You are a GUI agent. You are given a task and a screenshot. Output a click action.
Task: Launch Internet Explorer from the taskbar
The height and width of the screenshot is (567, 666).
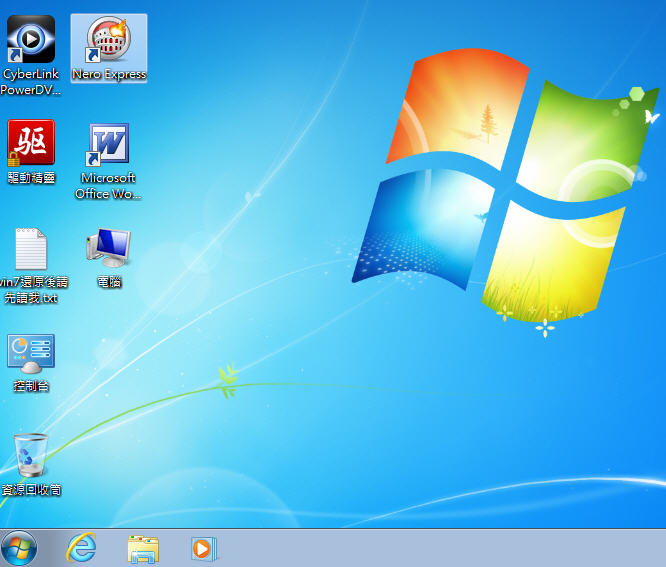[x=81, y=548]
